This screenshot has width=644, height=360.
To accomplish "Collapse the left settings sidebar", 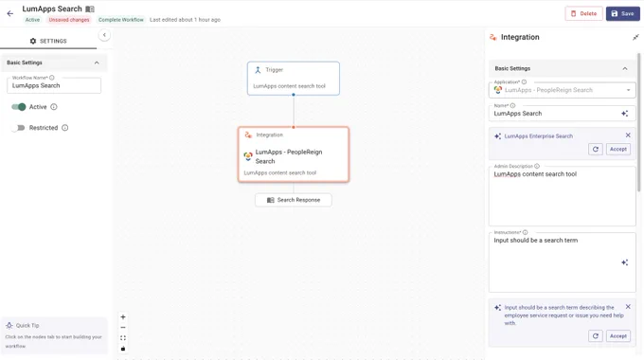I will [104, 35].
